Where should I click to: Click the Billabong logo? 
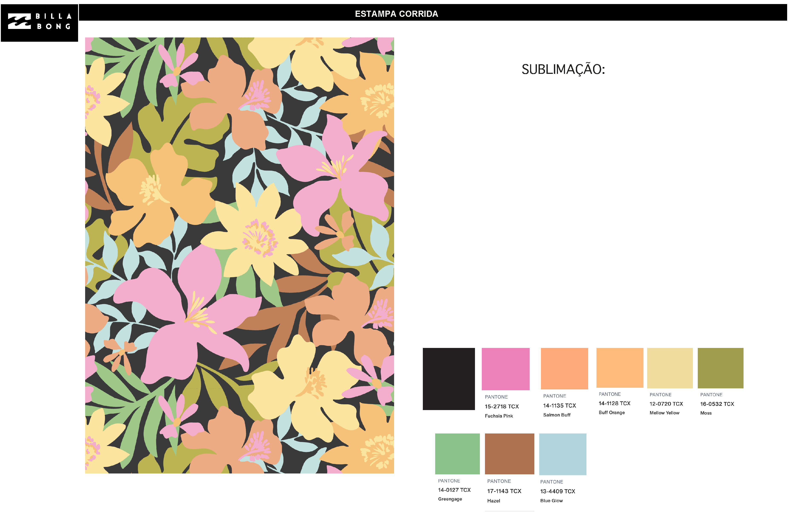(x=39, y=23)
